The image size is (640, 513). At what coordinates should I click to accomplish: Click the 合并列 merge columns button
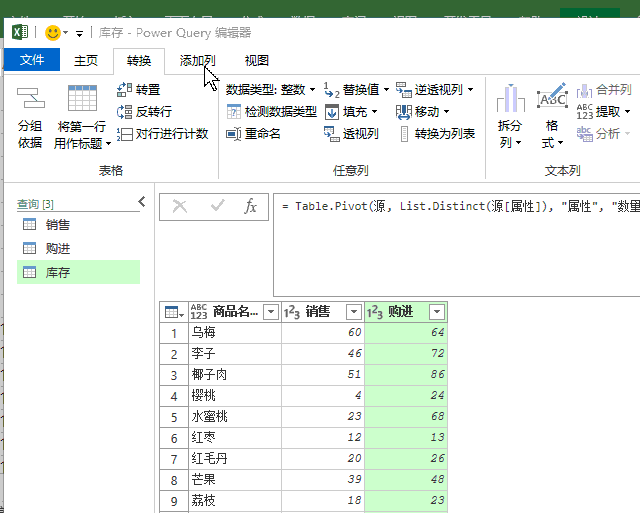pos(604,89)
